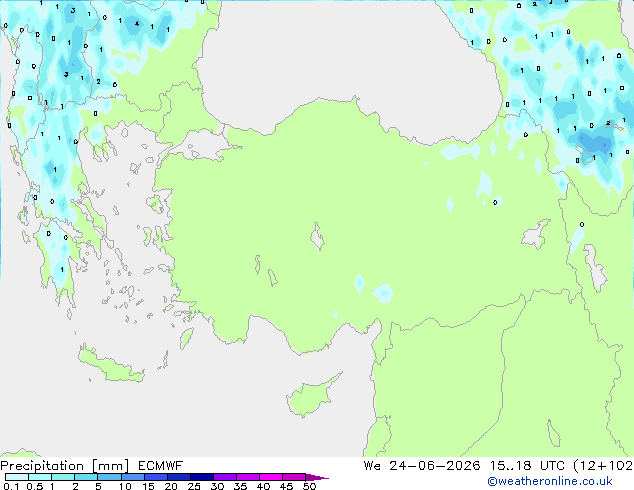
Task: Click the "ECMWF" model label
Action: point(161,466)
